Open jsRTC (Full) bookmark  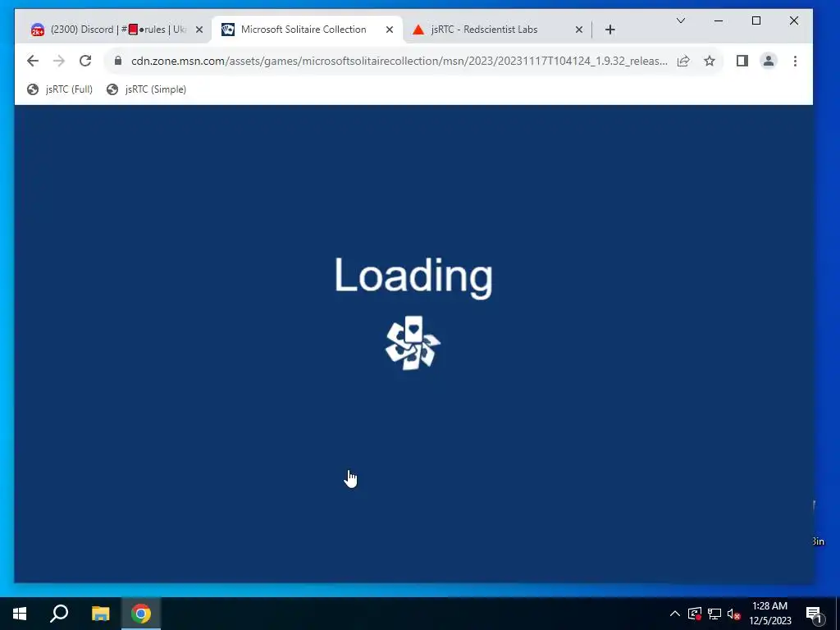click(59, 89)
